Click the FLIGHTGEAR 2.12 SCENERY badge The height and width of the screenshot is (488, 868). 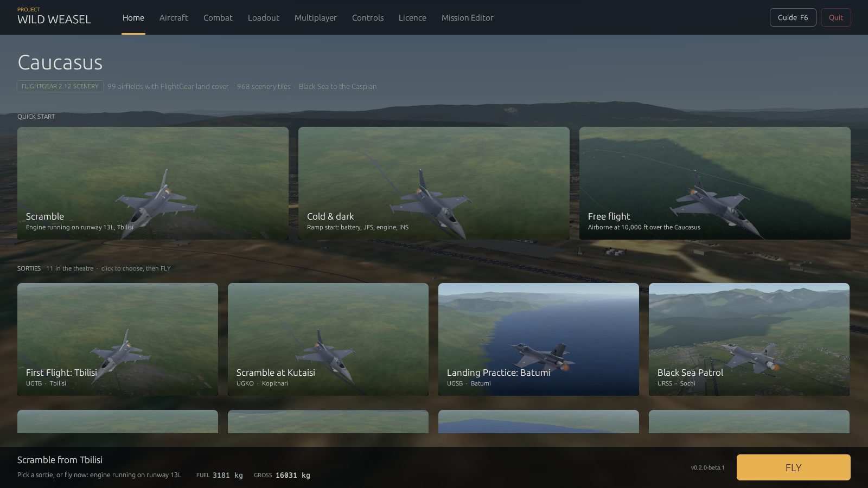coord(60,86)
